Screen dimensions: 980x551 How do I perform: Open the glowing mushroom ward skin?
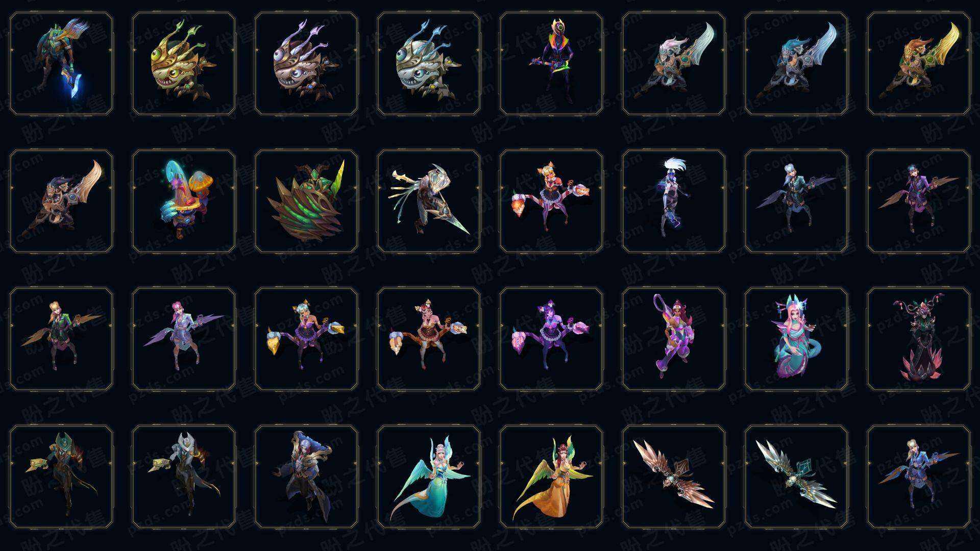pos(184,201)
